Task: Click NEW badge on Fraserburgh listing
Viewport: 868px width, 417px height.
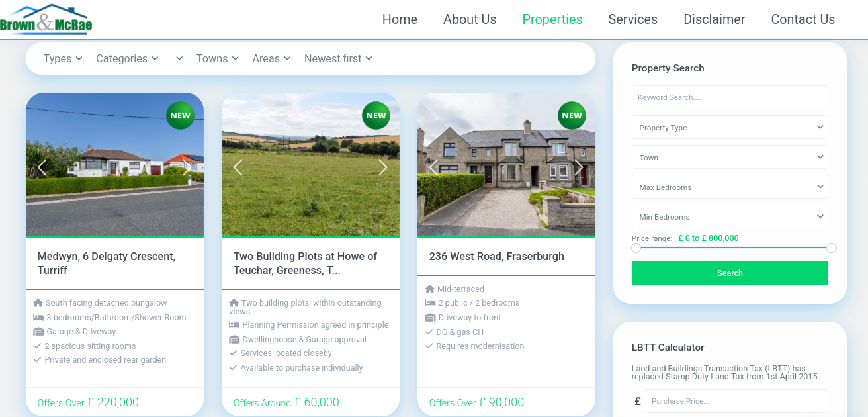Action: [x=572, y=115]
